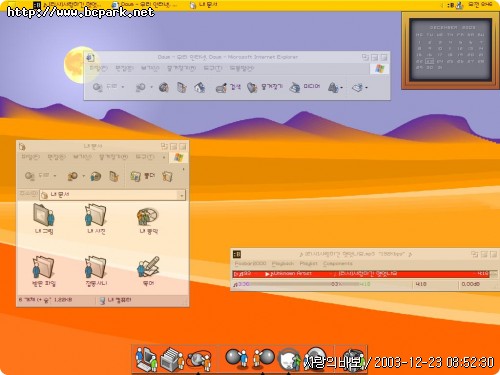Click the Refresh icon in Internet Explorer toolbar
Screen dimensions: 500x375
(x=182, y=87)
